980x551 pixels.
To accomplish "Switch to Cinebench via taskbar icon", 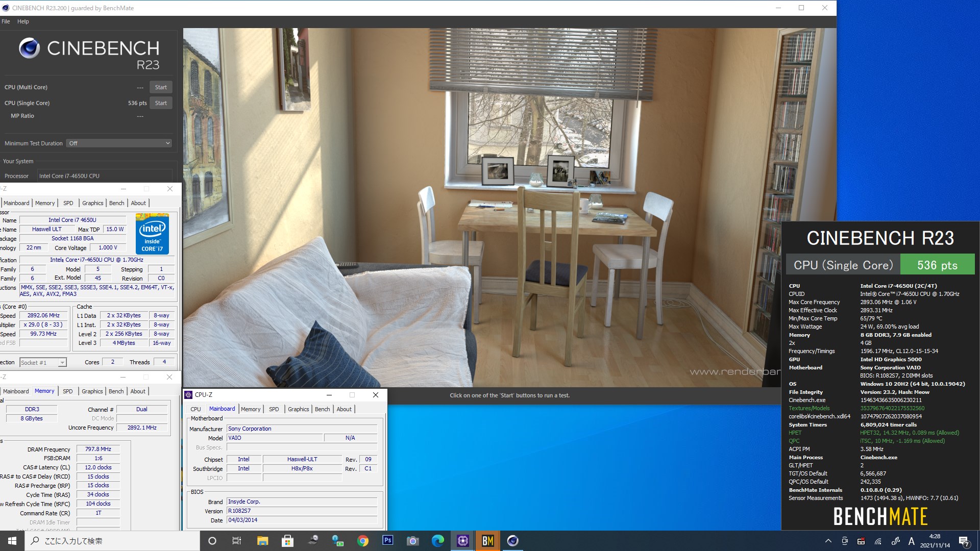I will 513,541.
